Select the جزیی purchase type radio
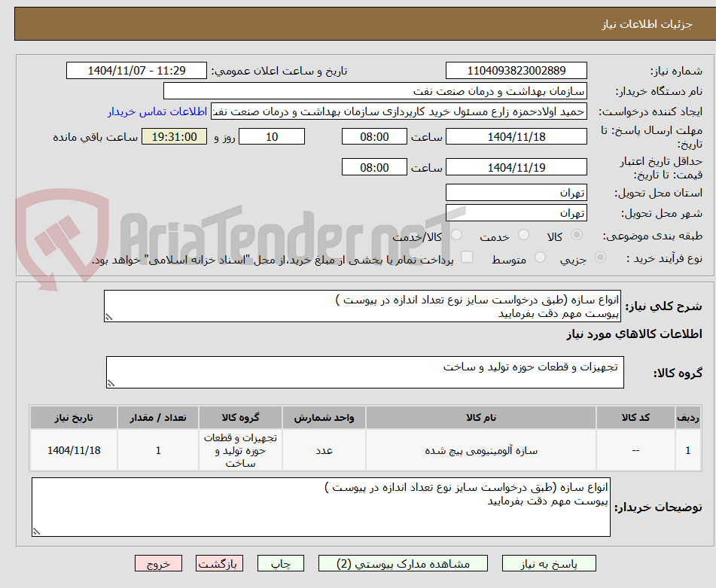The image size is (716, 588). tap(600, 257)
